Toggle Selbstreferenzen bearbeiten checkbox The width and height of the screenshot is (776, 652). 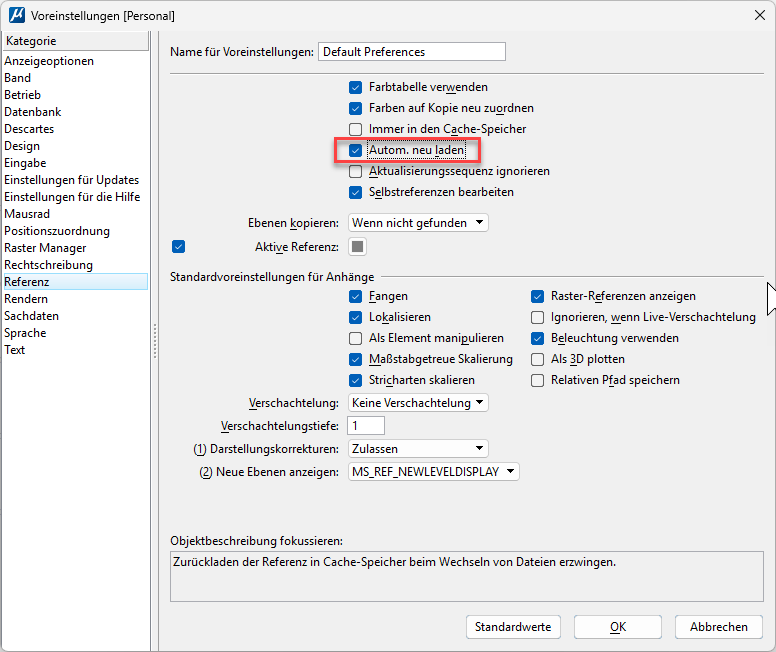tap(355, 192)
